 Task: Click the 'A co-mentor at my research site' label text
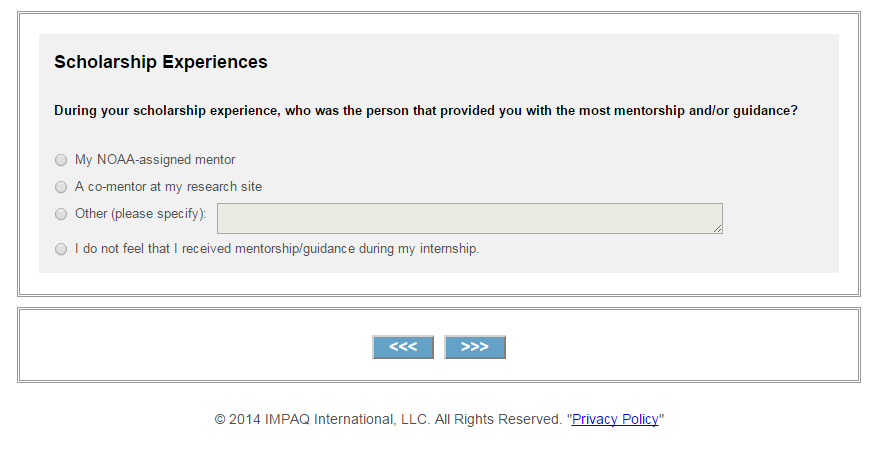pyautogui.click(x=168, y=187)
